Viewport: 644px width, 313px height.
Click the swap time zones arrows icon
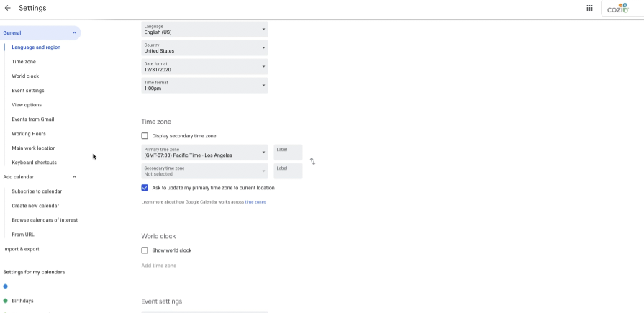(312, 161)
